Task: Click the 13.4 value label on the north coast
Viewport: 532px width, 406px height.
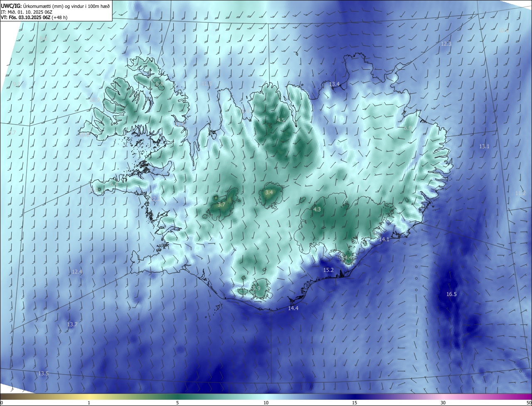Action: coord(334,84)
